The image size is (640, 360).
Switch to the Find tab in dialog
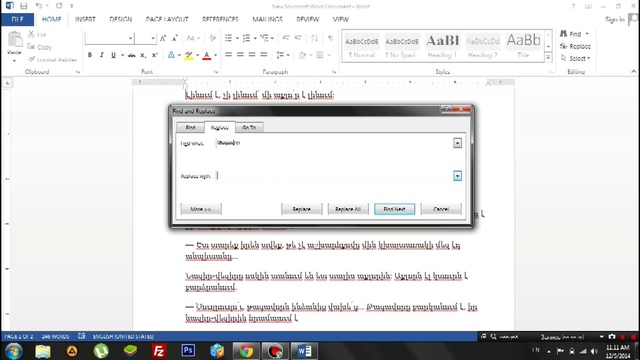[190, 127]
